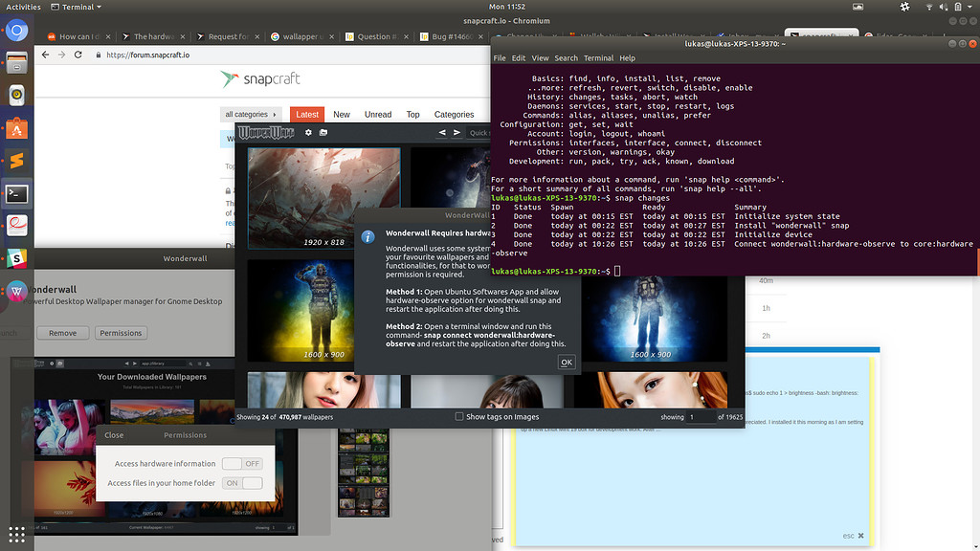The width and height of the screenshot is (980, 551).
Task: Check the Show tags on Images box
Action: [458, 416]
